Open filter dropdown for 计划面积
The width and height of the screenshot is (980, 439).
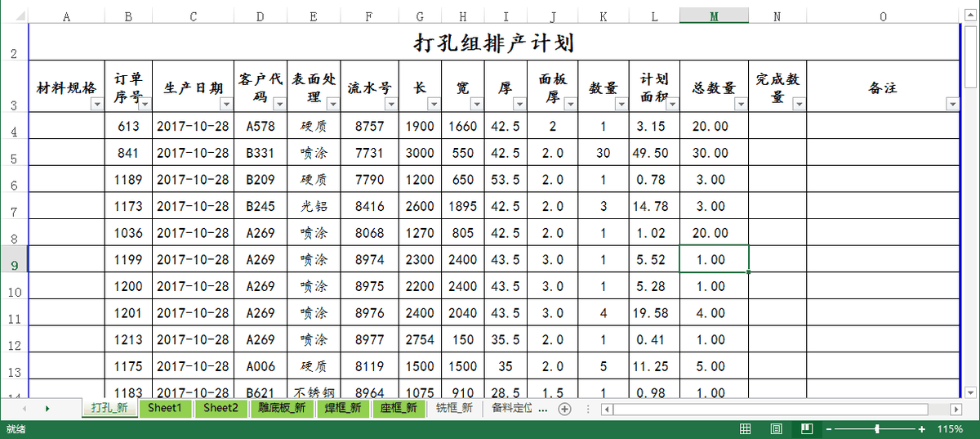(673, 104)
